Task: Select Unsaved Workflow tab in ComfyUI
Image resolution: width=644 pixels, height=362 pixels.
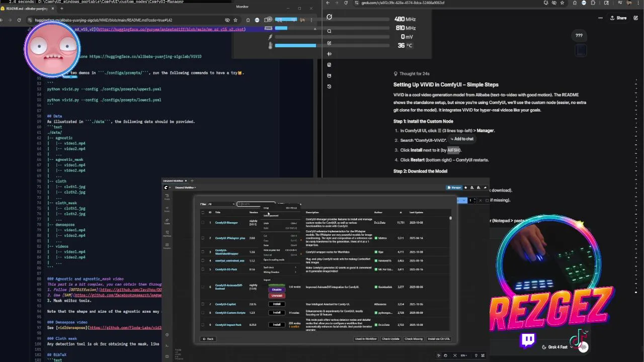Action: (x=175, y=180)
